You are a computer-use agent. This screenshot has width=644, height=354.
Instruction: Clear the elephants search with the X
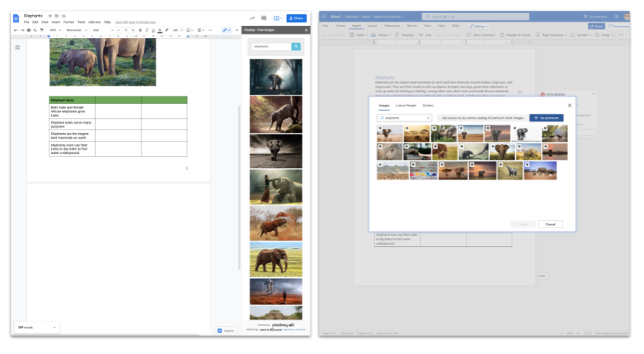pos(429,118)
